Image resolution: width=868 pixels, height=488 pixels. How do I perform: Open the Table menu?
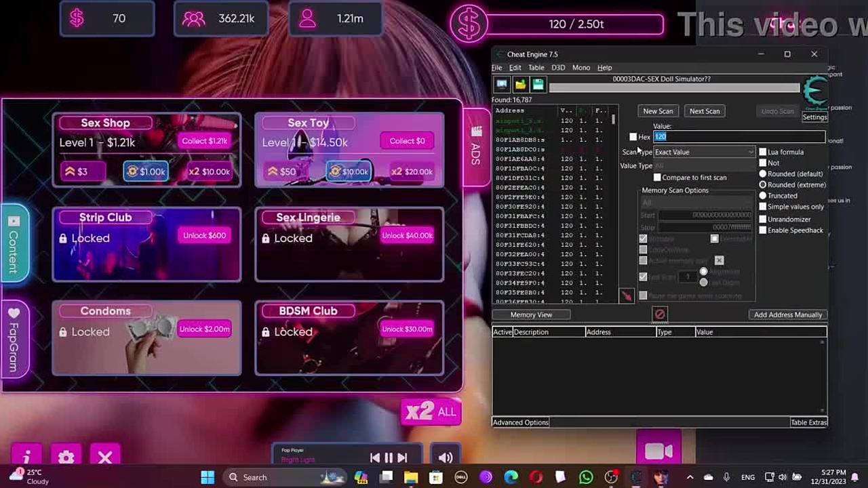point(536,68)
